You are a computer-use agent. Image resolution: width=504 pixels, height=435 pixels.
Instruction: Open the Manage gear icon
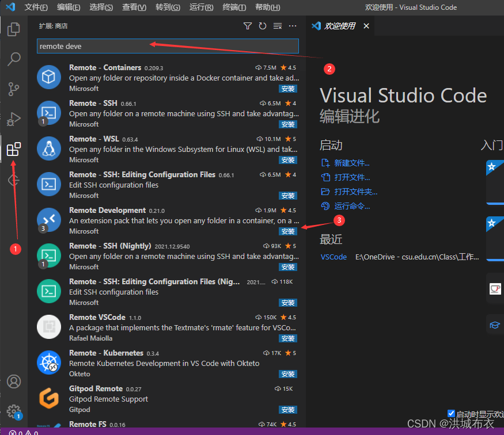click(14, 411)
